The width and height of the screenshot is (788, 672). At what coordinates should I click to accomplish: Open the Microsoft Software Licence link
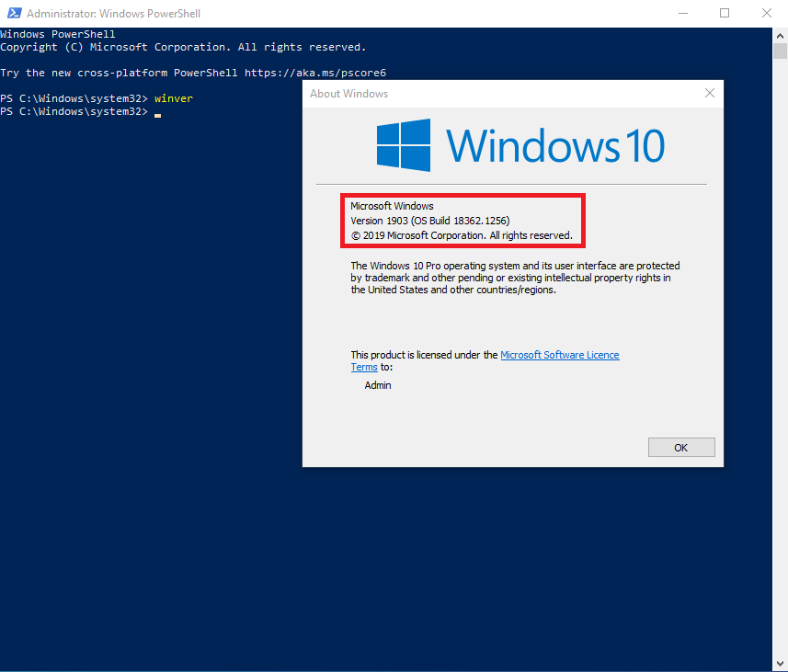[x=559, y=355]
